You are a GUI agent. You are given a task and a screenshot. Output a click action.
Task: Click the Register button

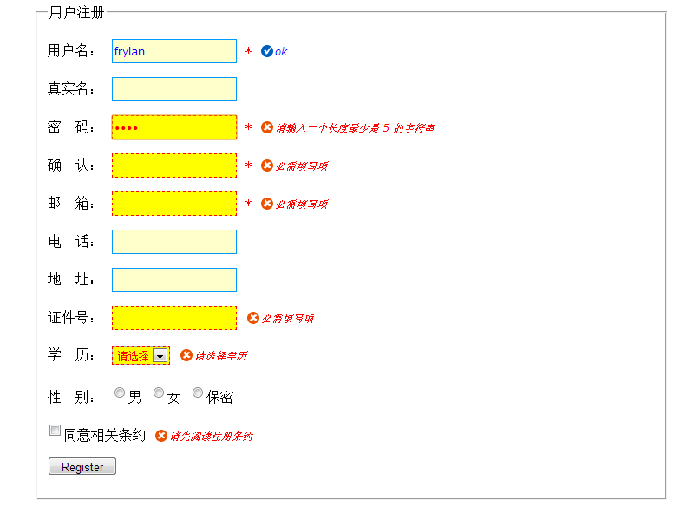[82, 466]
